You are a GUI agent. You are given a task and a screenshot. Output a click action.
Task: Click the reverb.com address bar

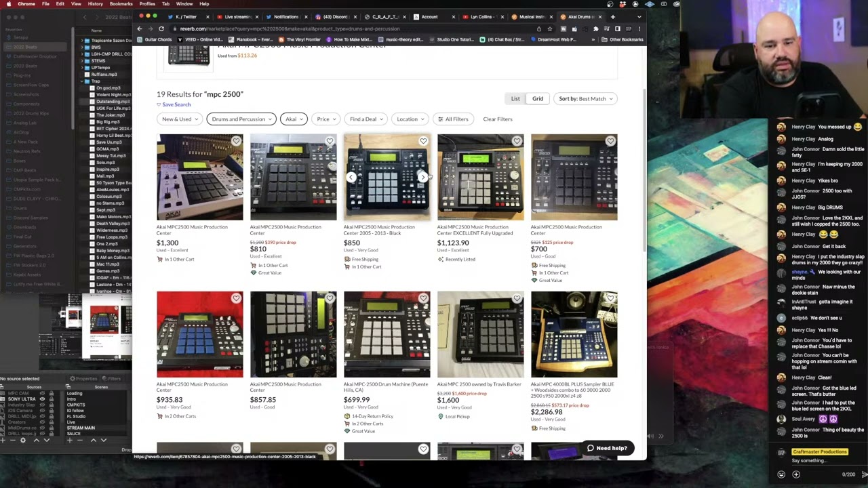[353, 28]
